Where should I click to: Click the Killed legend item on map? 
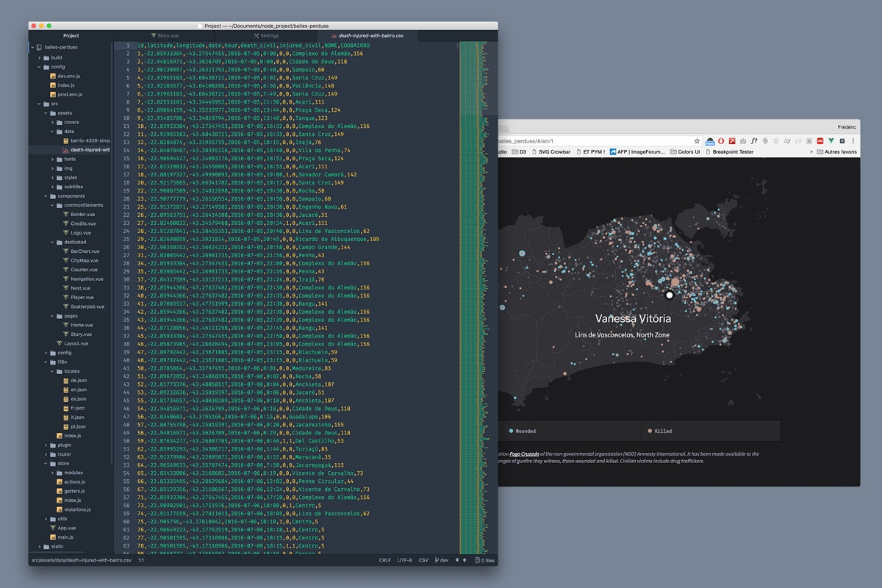[659, 431]
